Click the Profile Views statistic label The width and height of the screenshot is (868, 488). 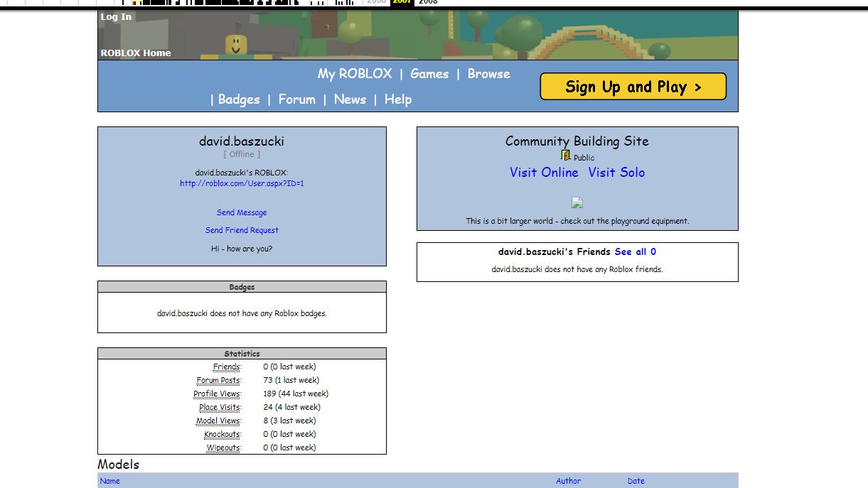217,394
